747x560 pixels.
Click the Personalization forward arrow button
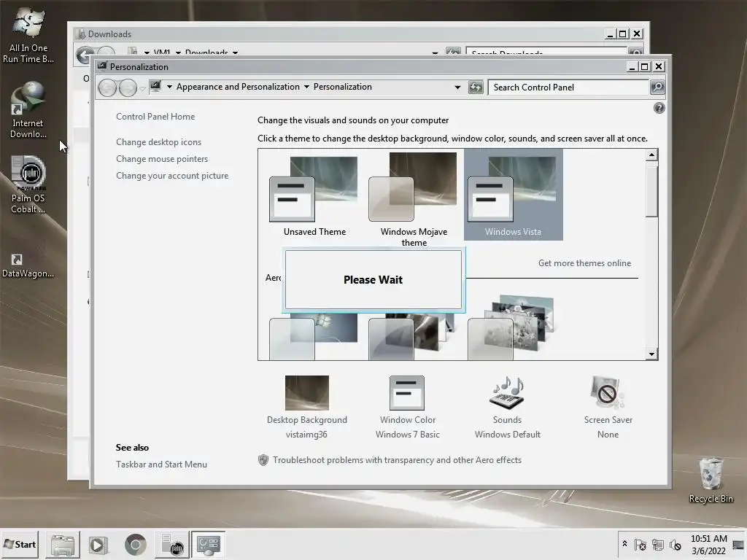tap(128, 87)
